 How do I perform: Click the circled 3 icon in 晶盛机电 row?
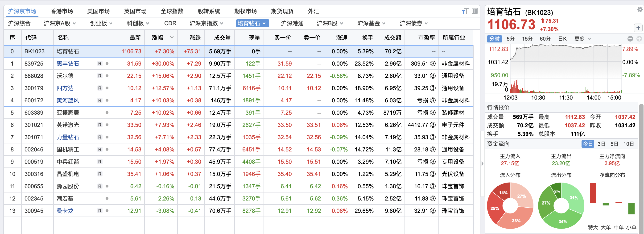[x=433, y=174]
